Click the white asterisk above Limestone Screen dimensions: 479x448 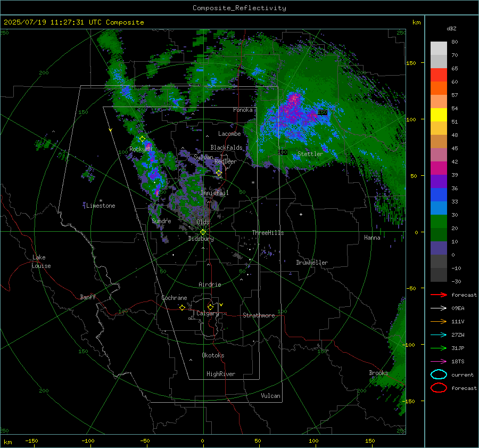coord(101,201)
